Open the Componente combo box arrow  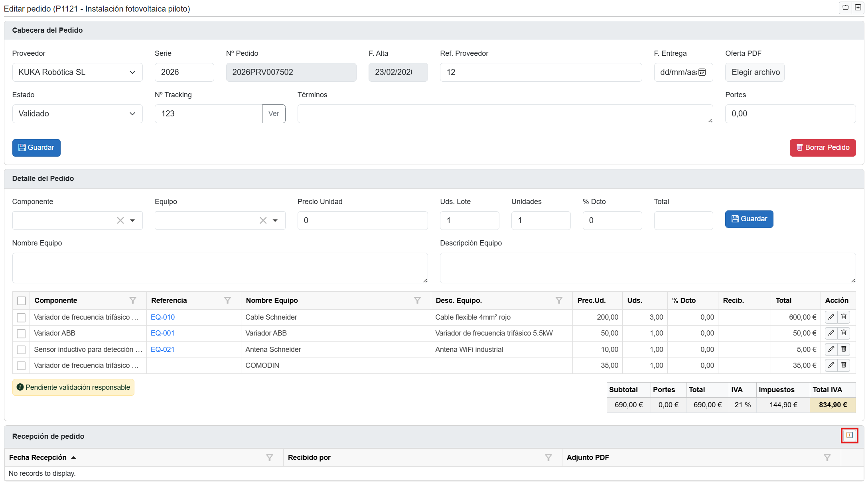coord(132,220)
